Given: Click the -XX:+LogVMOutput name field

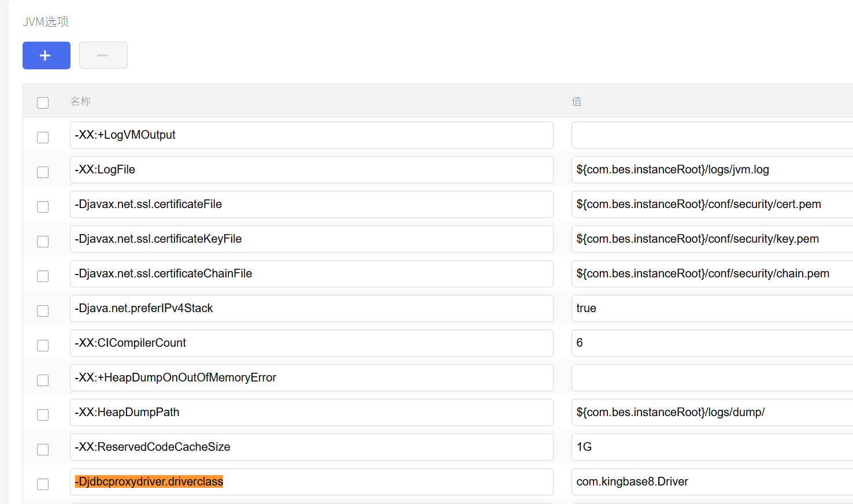Looking at the screenshot, I should (x=311, y=135).
